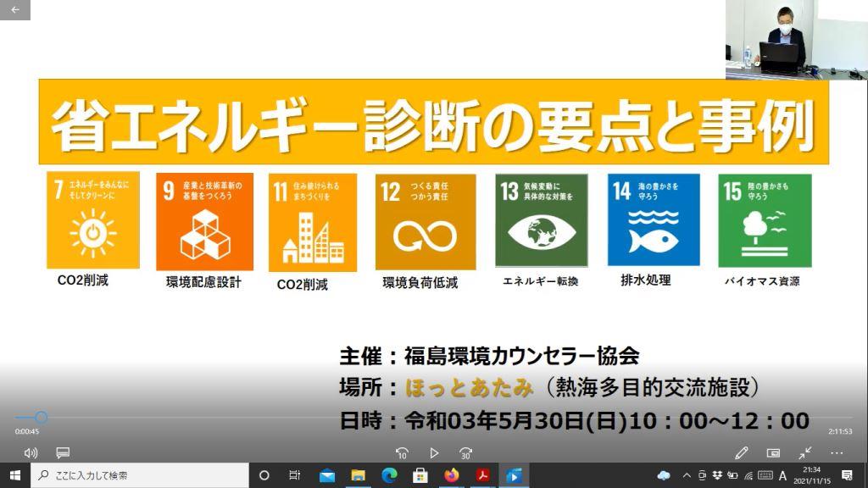Click the 日時 date line on the slide
This screenshot has width=868, height=488.
coord(575,420)
